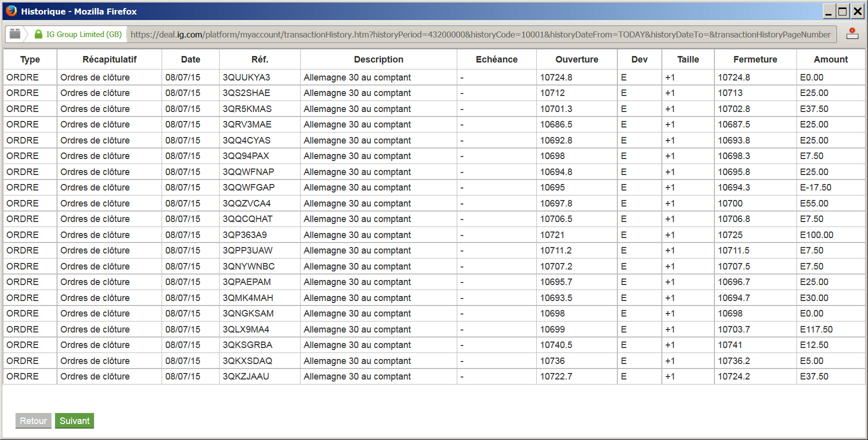Select reference 3QNYWNBC
This screenshot has height=440, width=868.
tap(249, 266)
